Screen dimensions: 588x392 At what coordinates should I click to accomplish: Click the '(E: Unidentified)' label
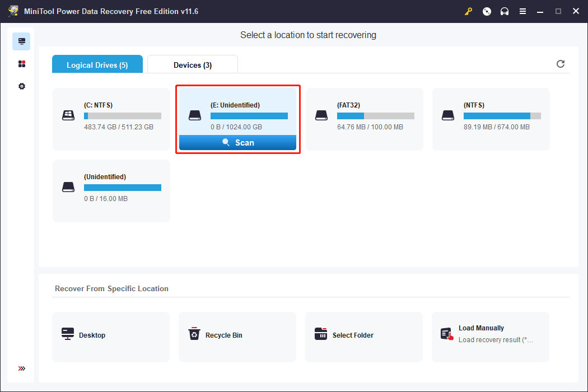(x=235, y=105)
